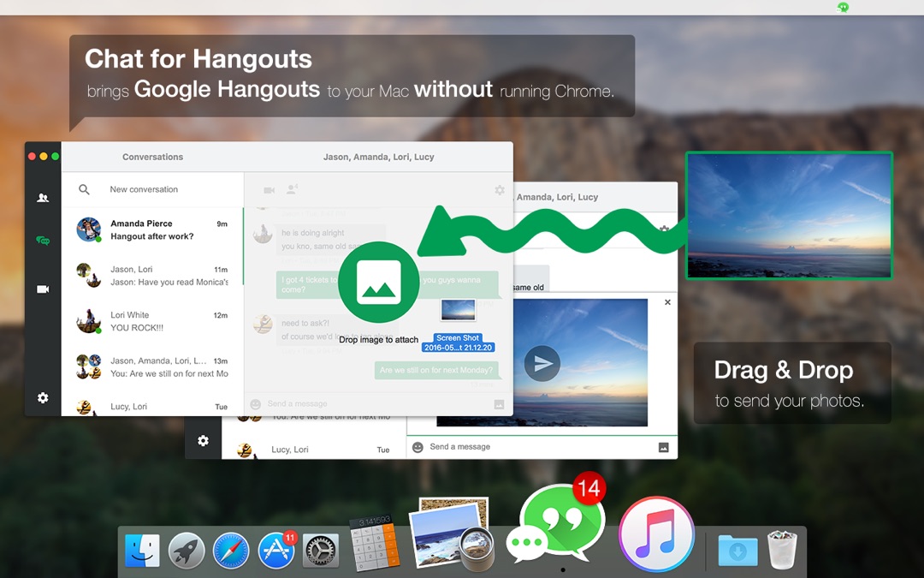
Task: Open System Preferences from the dock
Action: [x=321, y=551]
